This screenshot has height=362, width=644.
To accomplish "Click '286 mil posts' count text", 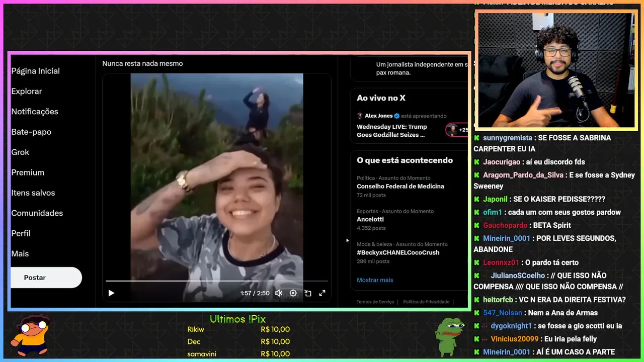I will 373,261.
